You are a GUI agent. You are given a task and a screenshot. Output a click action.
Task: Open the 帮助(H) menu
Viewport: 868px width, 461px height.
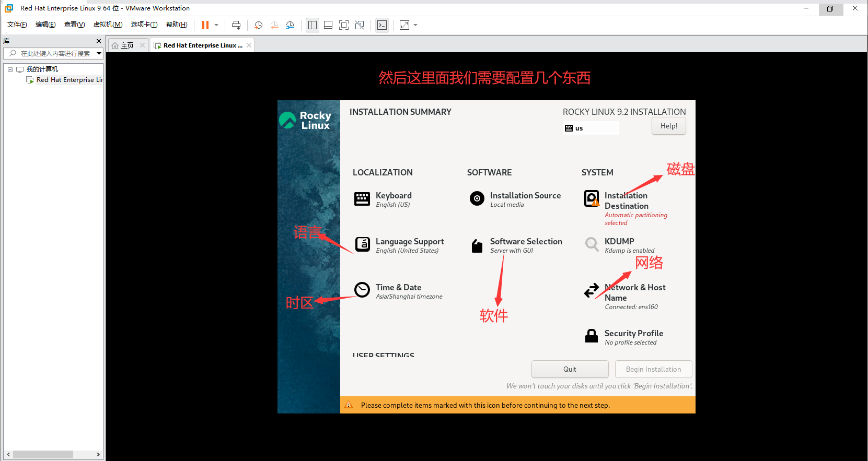click(177, 25)
